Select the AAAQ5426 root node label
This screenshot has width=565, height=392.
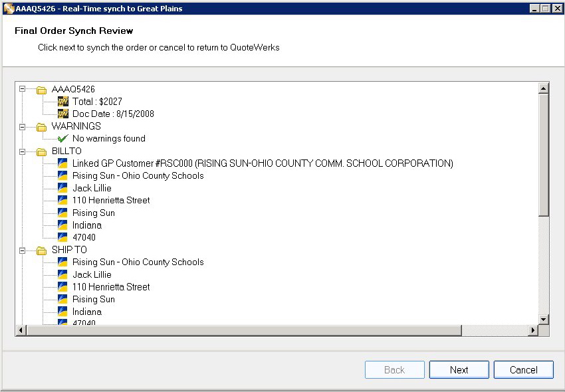pyautogui.click(x=73, y=89)
